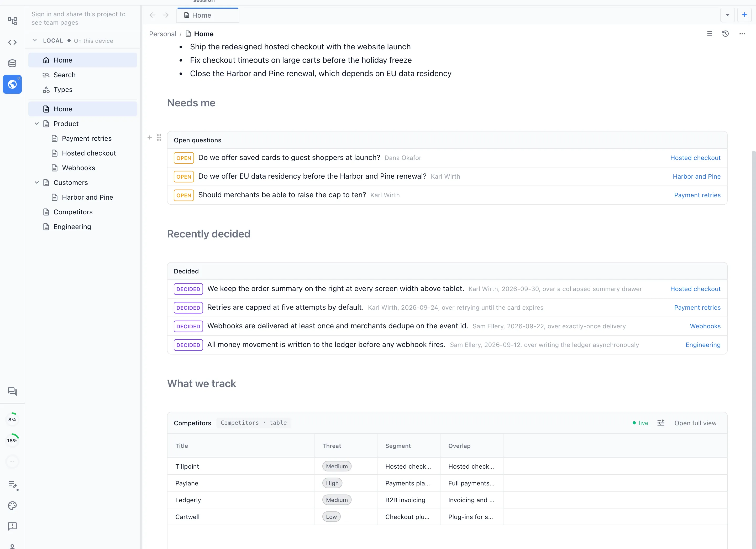Open Types in the sidebar

tap(83, 90)
